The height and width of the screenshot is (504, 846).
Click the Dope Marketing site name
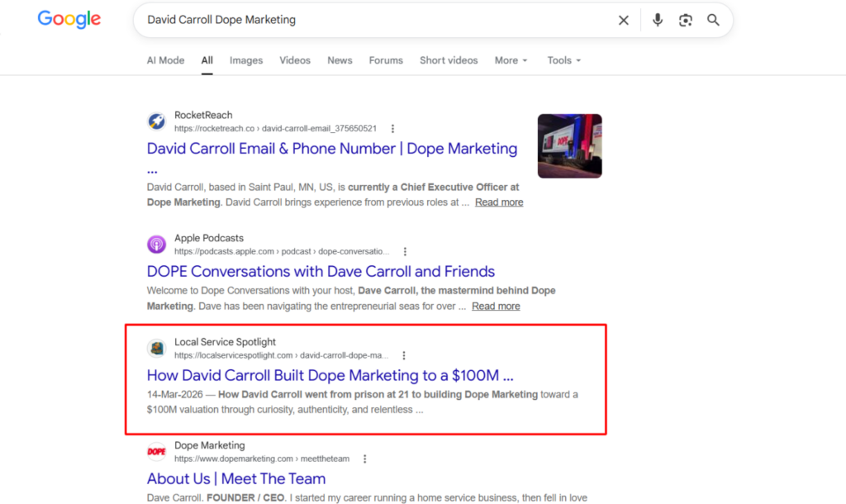(209, 445)
